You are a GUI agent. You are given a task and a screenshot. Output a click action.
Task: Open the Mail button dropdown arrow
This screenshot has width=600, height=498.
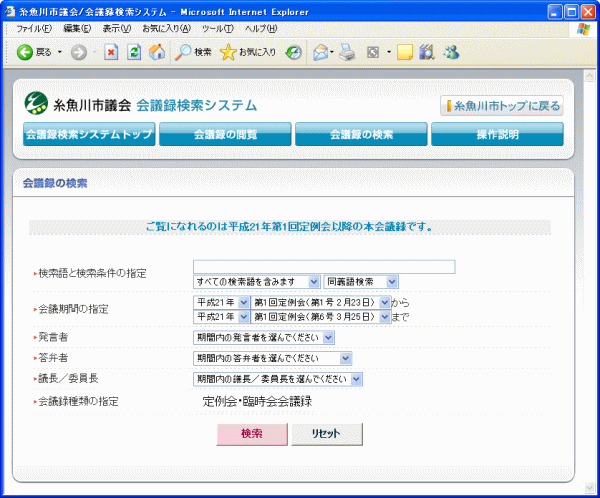click(332, 52)
